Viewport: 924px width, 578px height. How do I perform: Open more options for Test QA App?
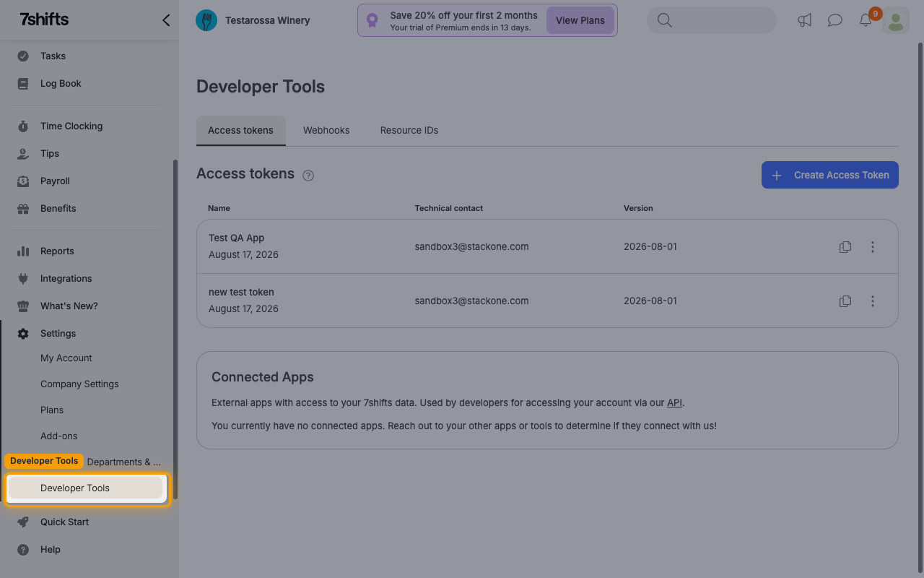point(872,247)
